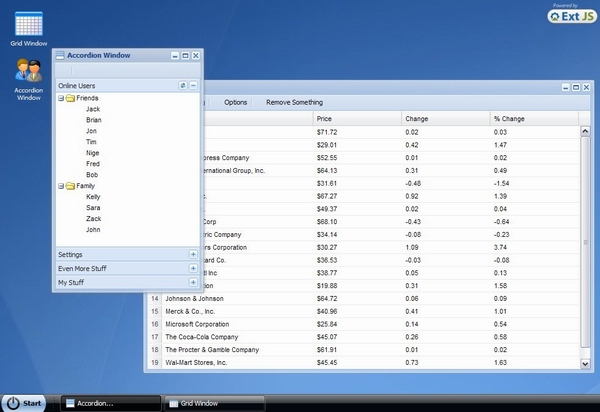
Task: Select the Microsoft Corporation row
Action: pos(364,324)
